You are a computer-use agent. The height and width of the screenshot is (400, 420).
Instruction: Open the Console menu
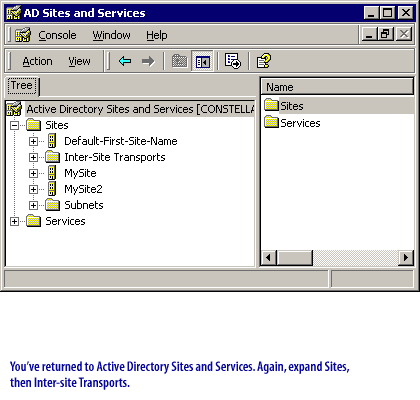pos(57,35)
